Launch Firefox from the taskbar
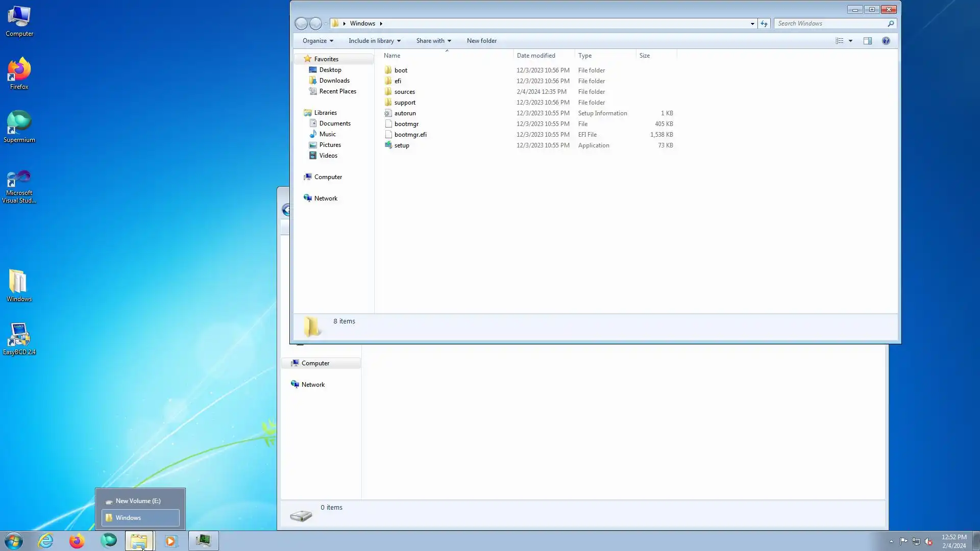 tap(77, 541)
